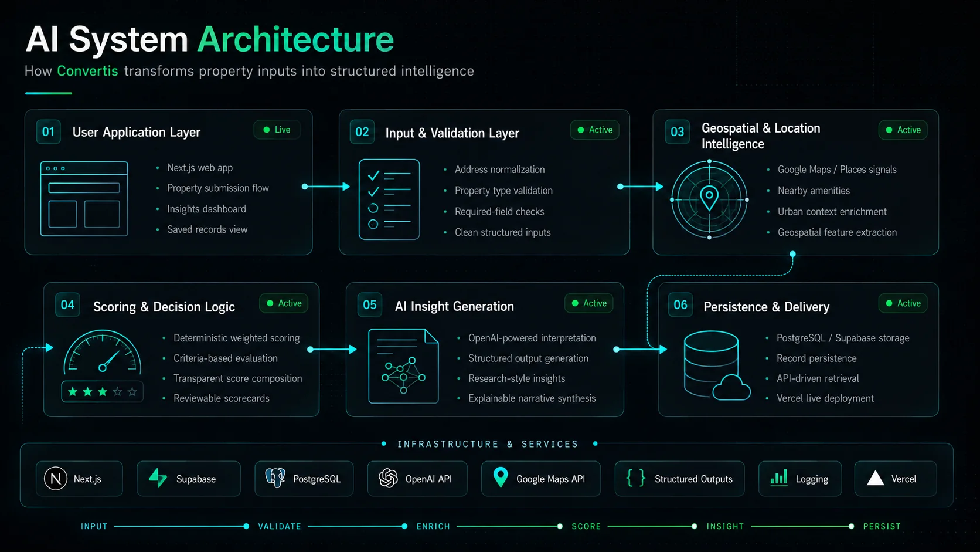Click the Address normalization bullet

pos(500,170)
